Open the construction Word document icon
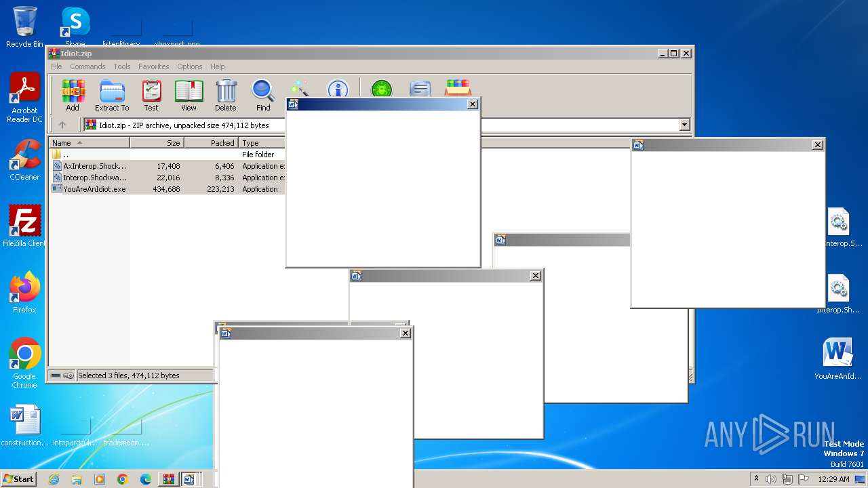The height and width of the screenshot is (488, 868). (25, 426)
